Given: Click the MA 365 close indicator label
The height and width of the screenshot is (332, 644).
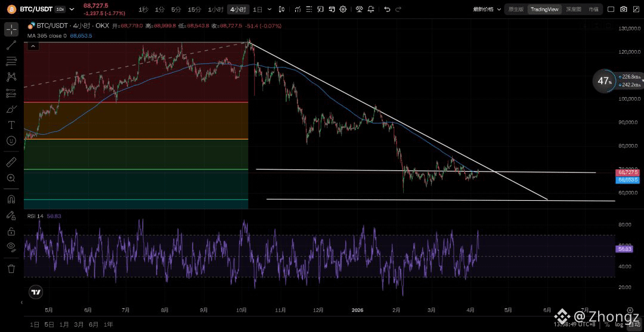Looking at the screenshot, I should tap(47, 36).
